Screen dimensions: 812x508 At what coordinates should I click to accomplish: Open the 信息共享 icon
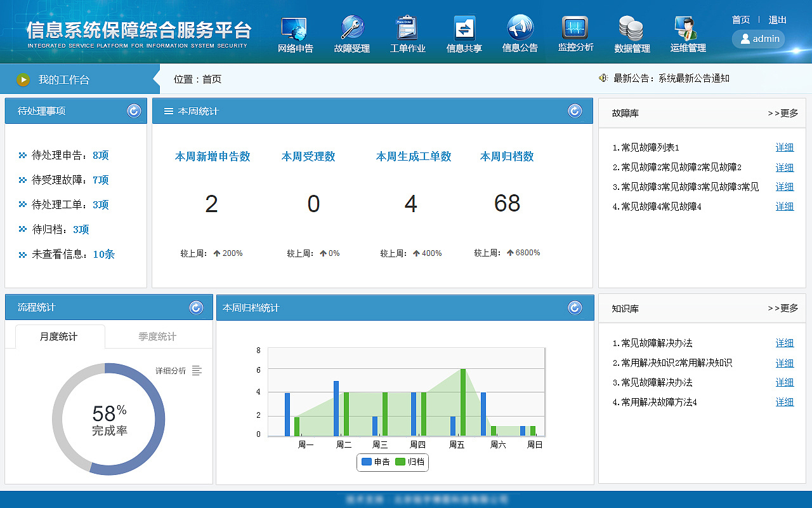click(x=464, y=28)
